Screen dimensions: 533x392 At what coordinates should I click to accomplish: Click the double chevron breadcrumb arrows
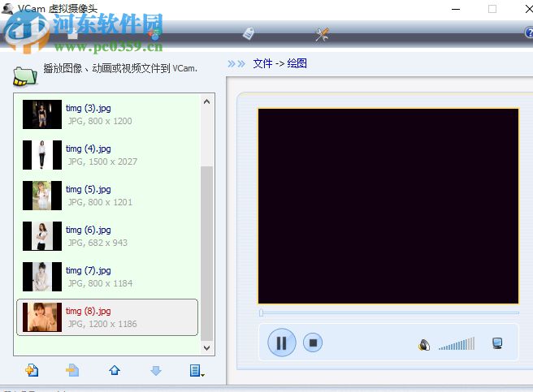236,63
